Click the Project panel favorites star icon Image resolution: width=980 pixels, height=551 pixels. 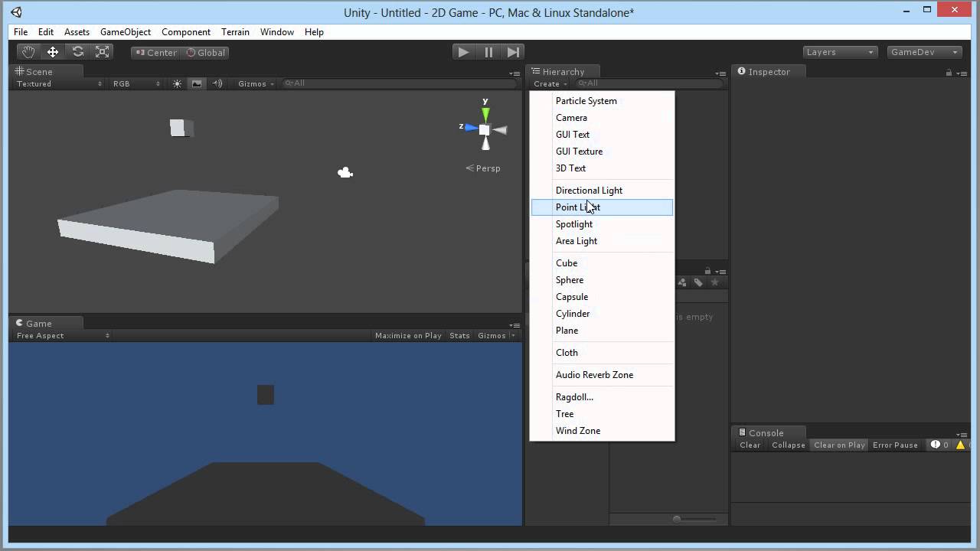point(715,282)
